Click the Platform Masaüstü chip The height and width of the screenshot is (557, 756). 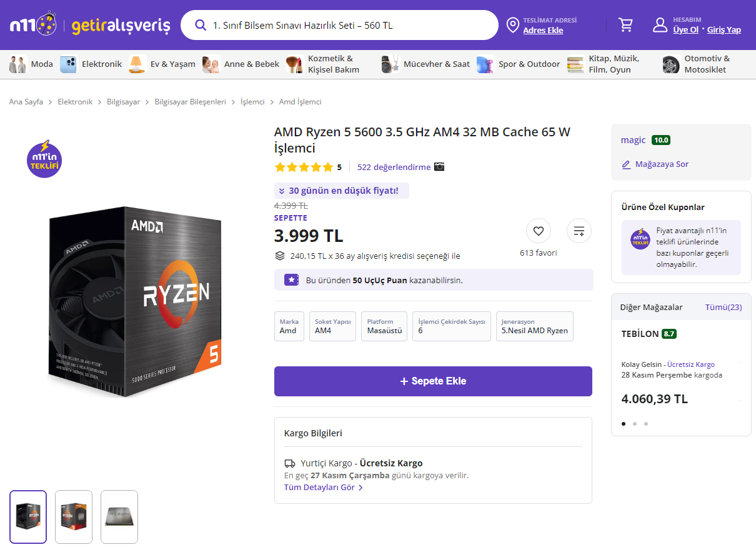(384, 326)
